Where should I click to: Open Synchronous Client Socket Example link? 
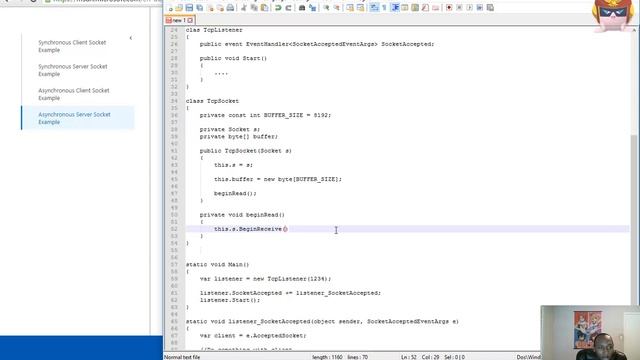tap(72, 46)
